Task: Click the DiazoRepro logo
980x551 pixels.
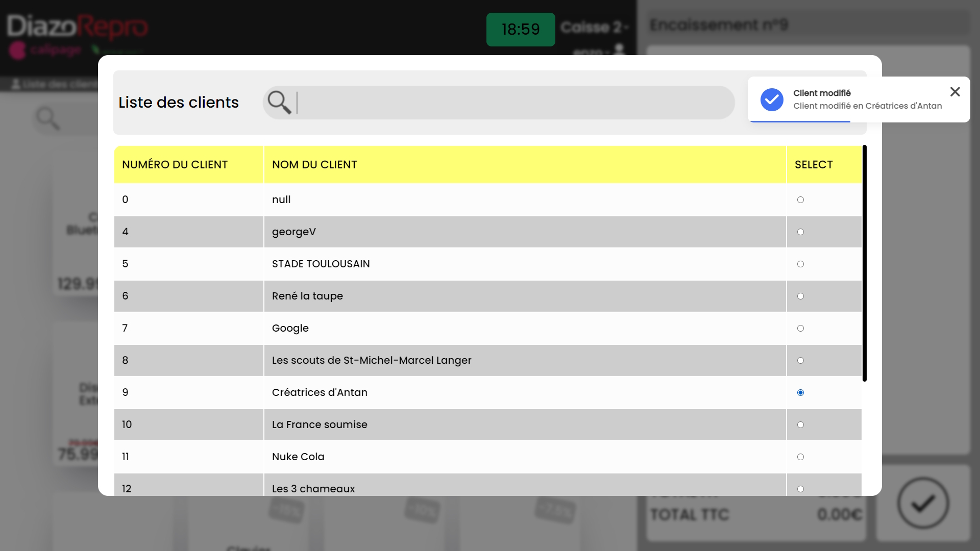Action: pos(77,27)
